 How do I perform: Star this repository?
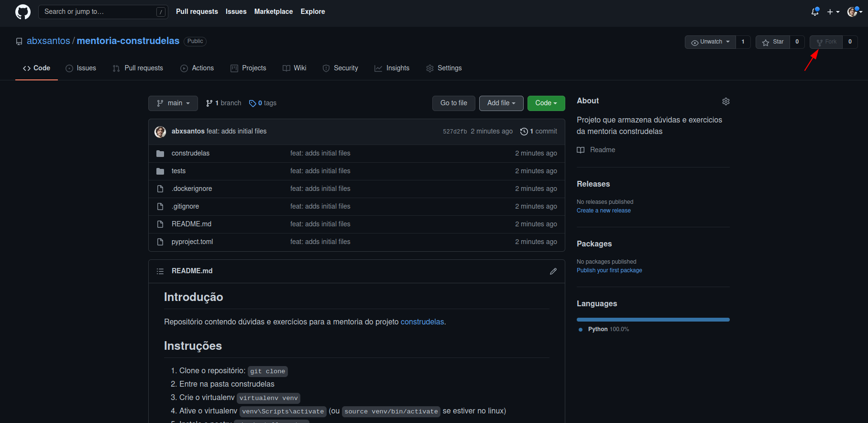point(773,42)
